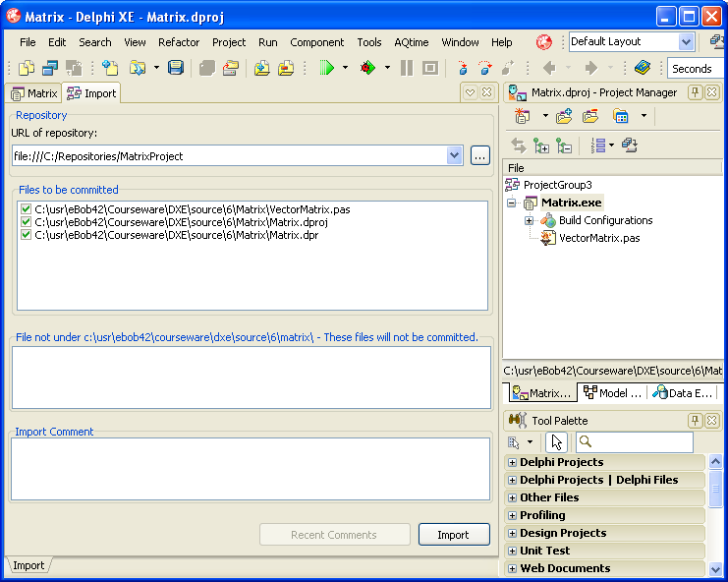Open the sort order dropdown in Project Manager
Viewport: 728px width, 582px height.
[611, 145]
